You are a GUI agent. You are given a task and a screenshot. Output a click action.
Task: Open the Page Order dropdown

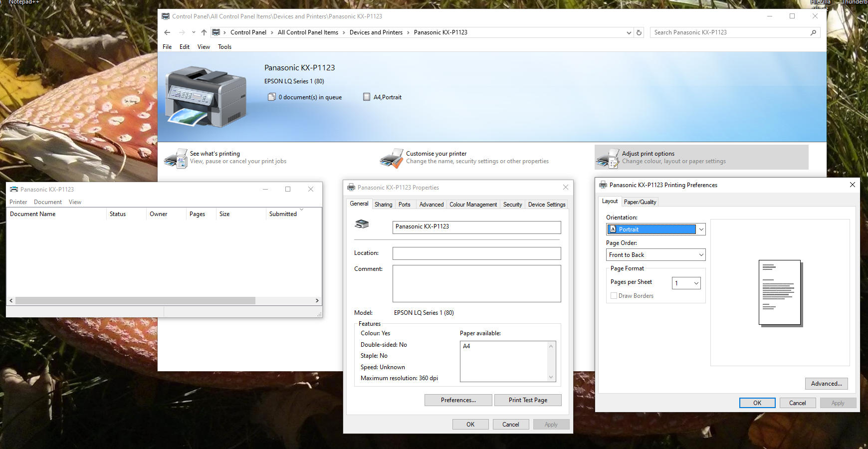[x=655, y=254]
